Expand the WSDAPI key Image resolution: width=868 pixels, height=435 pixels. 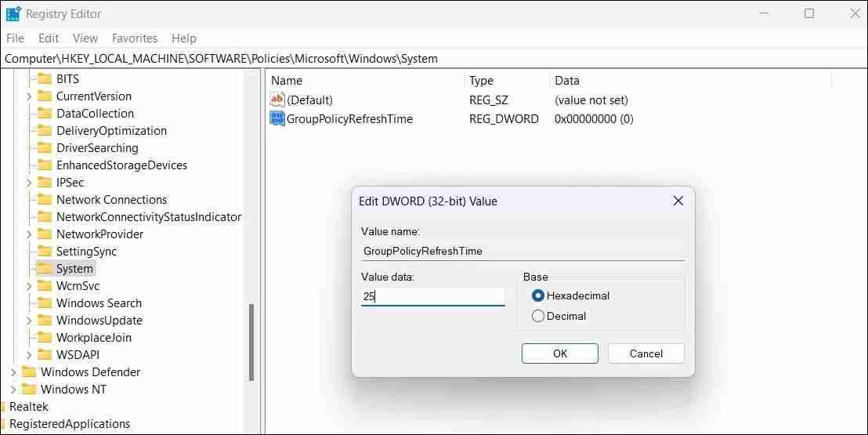[x=29, y=354]
